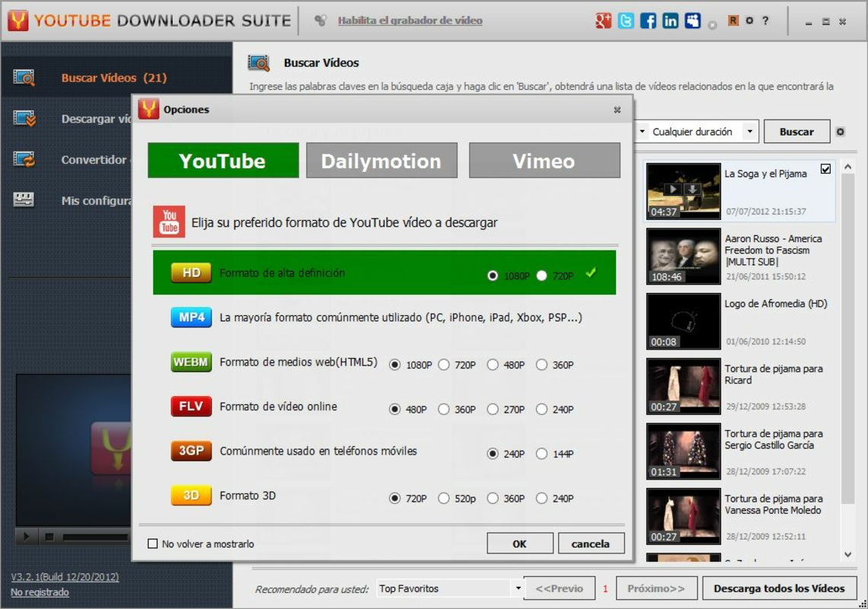Click the WEBM format badge
The width and height of the screenshot is (868, 609).
[x=191, y=362]
